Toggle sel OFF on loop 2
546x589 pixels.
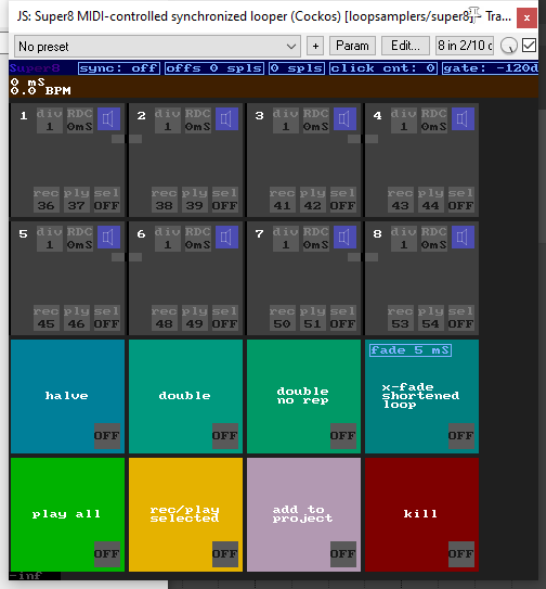pos(225,200)
